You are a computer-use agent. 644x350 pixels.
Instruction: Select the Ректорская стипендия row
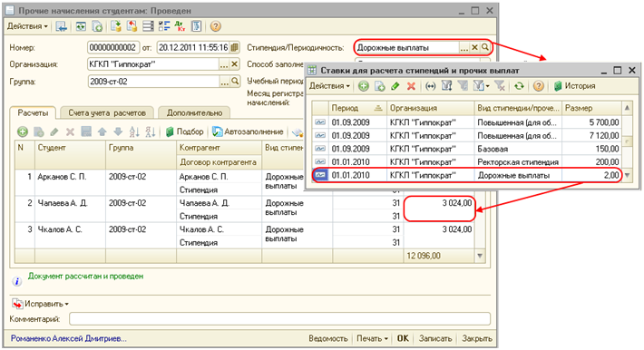[466, 162]
